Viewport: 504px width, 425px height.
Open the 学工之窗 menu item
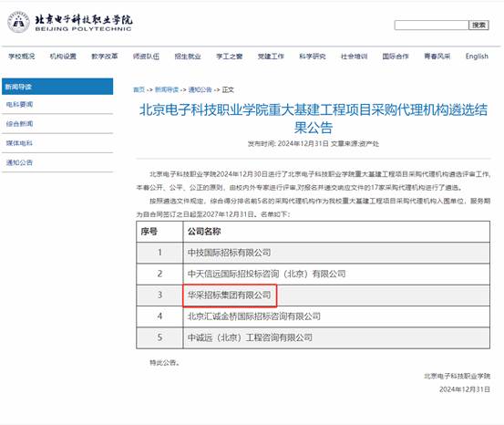pos(229,57)
